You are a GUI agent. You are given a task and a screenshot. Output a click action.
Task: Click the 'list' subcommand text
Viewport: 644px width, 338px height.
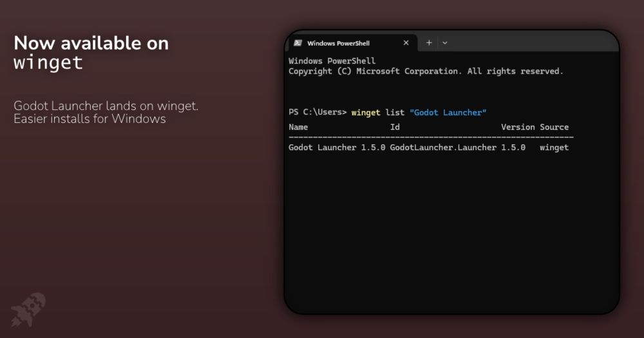(395, 113)
